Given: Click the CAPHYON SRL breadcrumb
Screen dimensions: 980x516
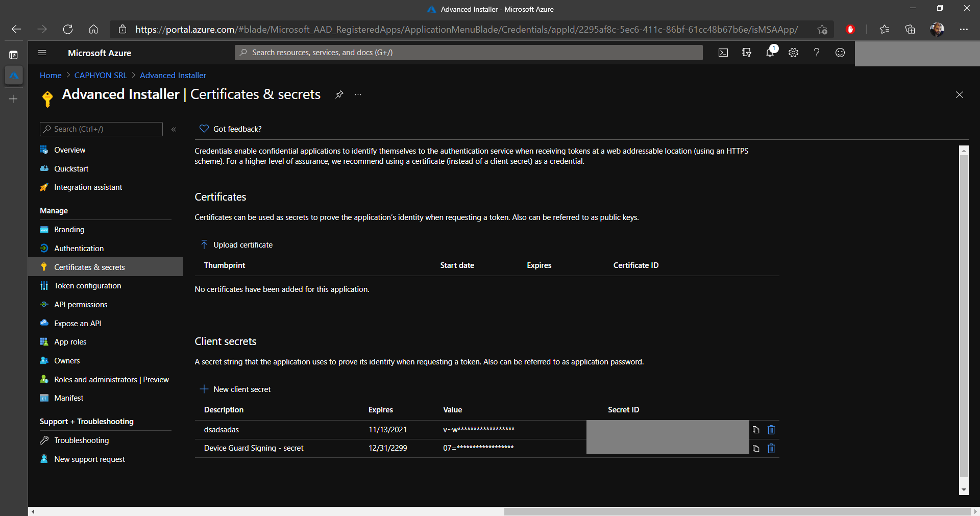Looking at the screenshot, I should (101, 76).
